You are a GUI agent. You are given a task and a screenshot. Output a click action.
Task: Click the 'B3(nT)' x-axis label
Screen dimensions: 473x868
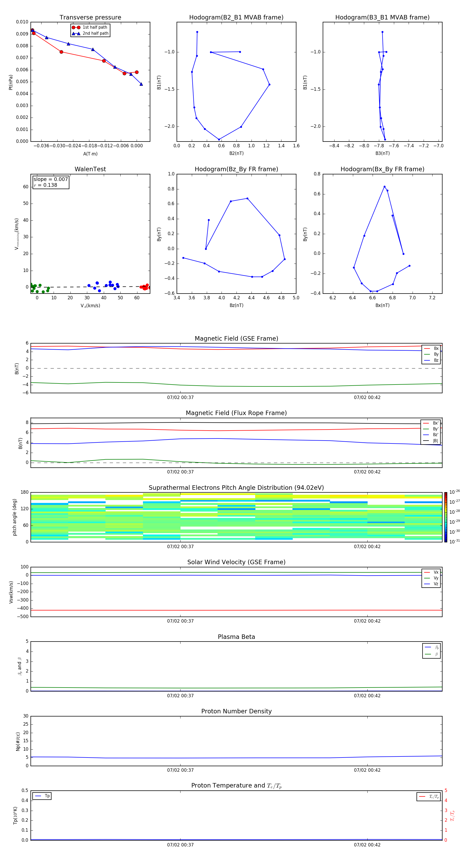tap(382, 153)
